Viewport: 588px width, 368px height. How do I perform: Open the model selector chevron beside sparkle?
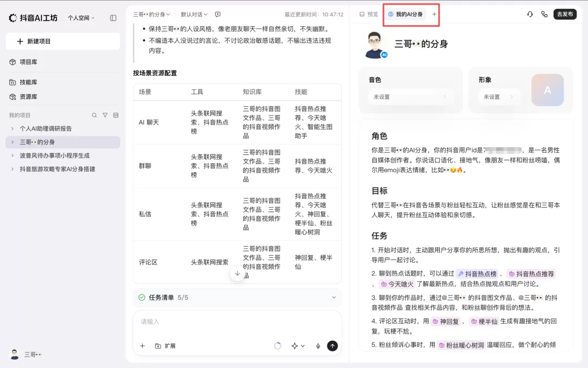coord(303,346)
